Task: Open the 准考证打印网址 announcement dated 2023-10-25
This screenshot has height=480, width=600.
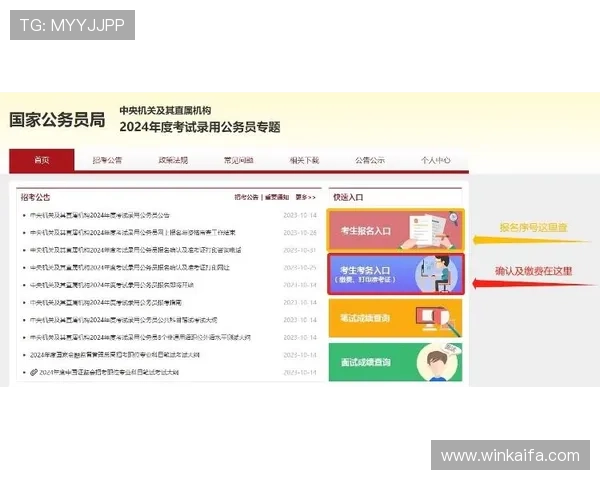Action: (130, 267)
